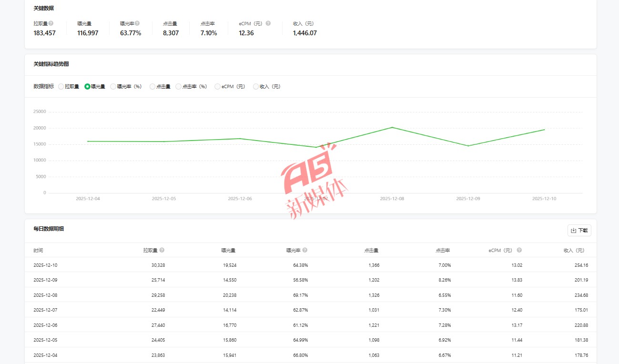Select the 曝光量 radio button for chart

(87, 87)
